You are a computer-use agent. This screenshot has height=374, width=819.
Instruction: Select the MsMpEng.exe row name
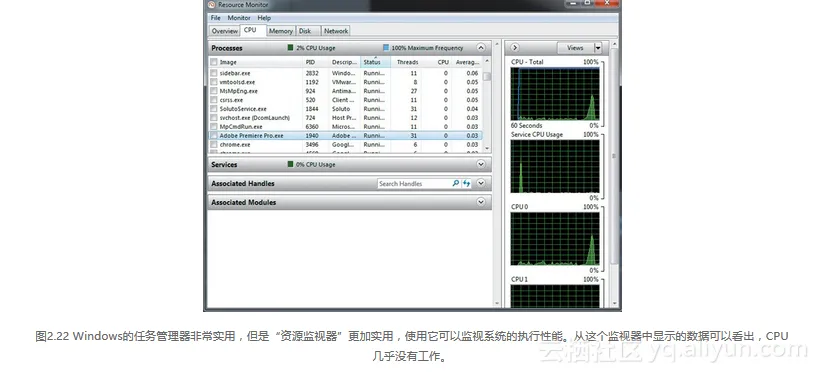239,91
